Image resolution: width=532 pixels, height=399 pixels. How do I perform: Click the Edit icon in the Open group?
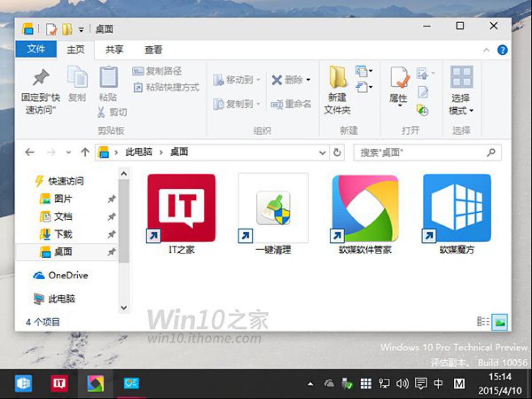(423, 92)
